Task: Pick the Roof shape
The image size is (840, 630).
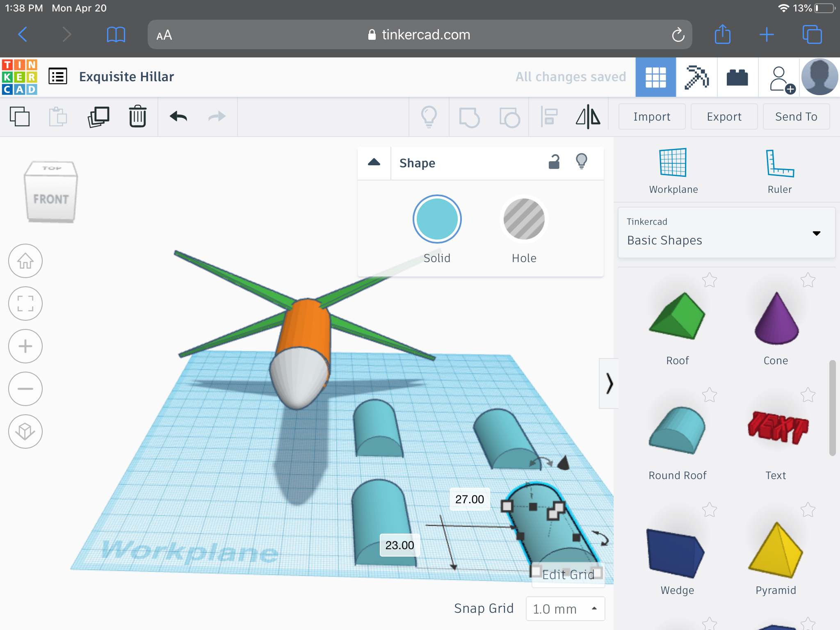Action: 677,316
